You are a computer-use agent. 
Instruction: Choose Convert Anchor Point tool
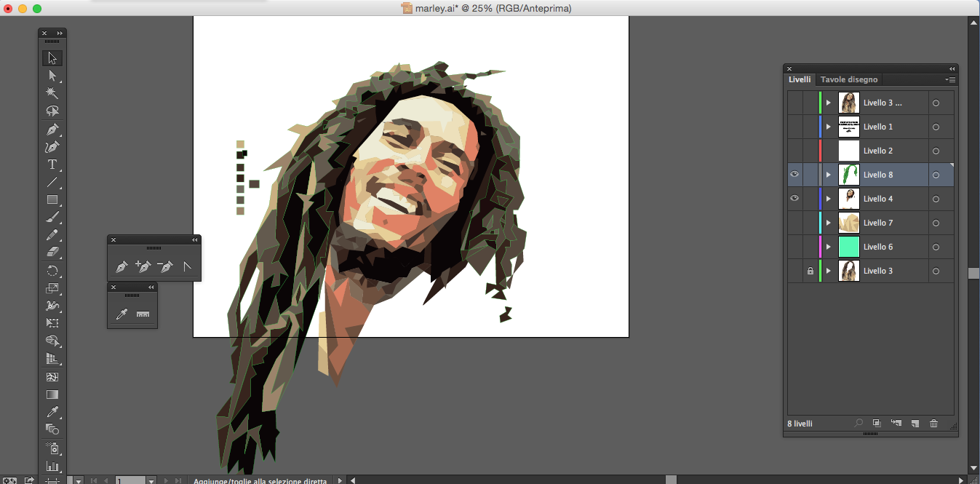[x=187, y=267]
